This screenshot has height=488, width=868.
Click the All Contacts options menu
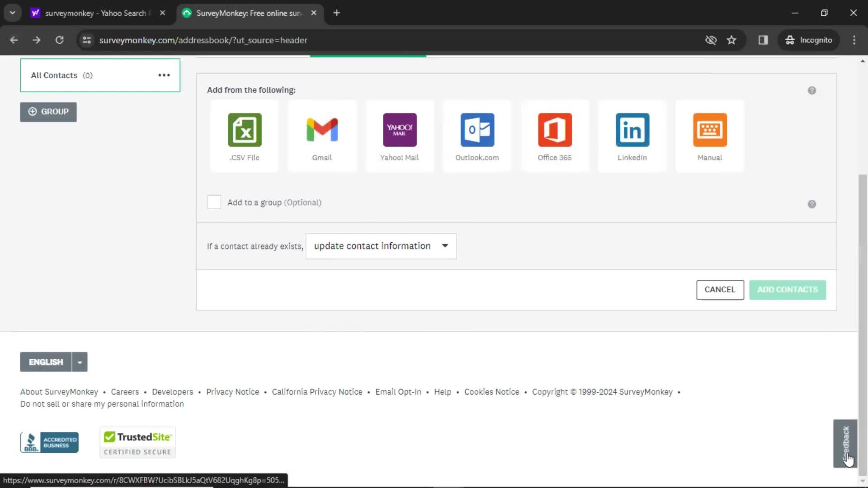click(x=164, y=75)
